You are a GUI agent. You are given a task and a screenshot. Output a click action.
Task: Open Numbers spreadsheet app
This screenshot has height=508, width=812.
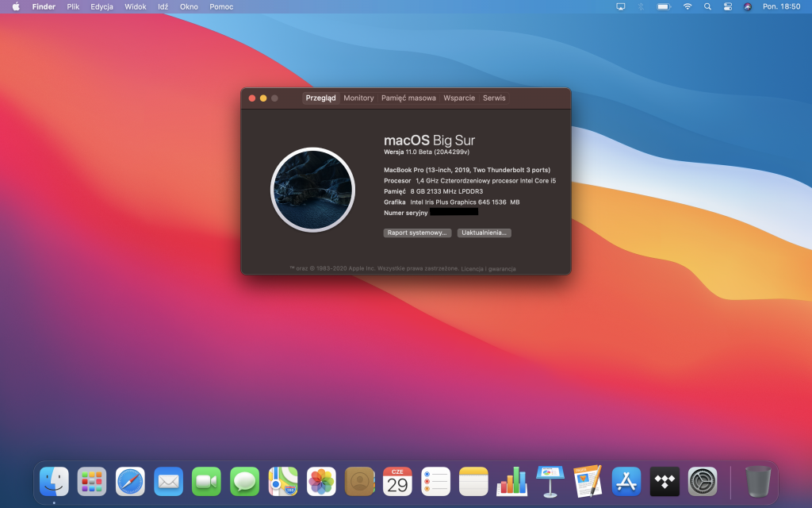511,482
